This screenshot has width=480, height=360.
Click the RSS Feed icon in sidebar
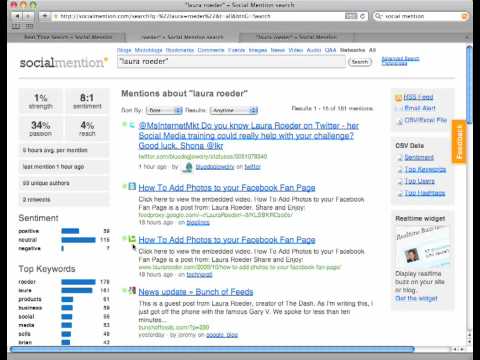tap(398, 98)
